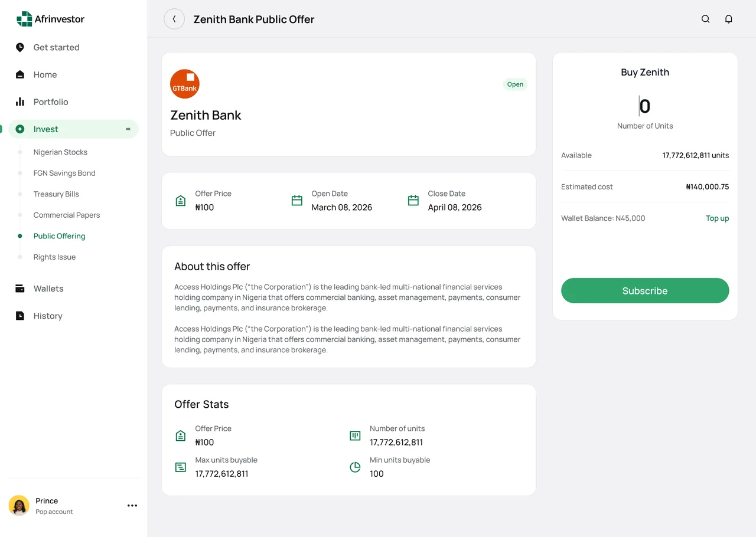
Task: Select Public Offering submenu item
Action: (x=59, y=236)
